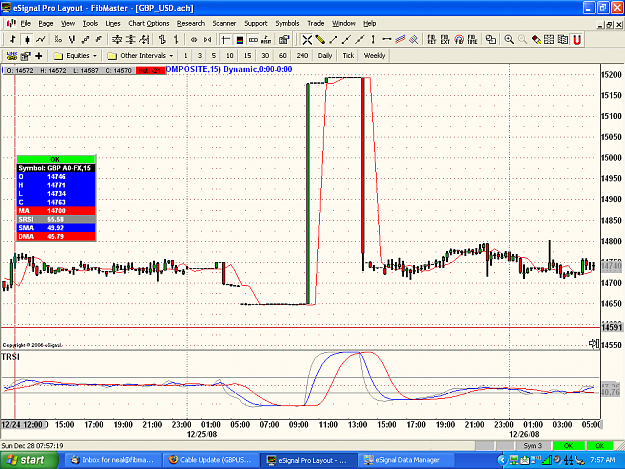
Task: Select the Fib Retracement tool
Action: coord(432,39)
